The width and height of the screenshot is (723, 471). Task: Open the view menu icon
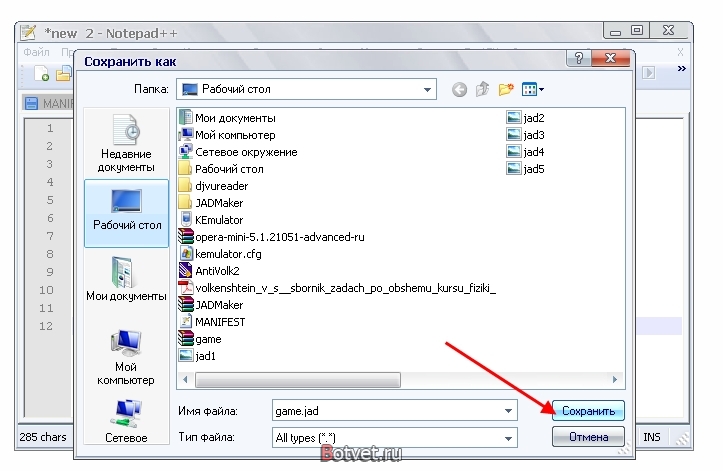pyautogui.click(x=533, y=89)
